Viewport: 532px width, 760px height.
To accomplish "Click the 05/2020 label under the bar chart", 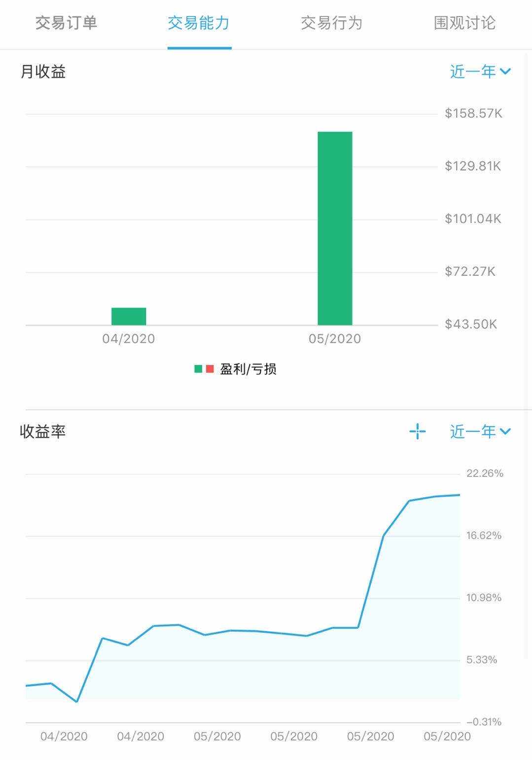I will (335, 339).
